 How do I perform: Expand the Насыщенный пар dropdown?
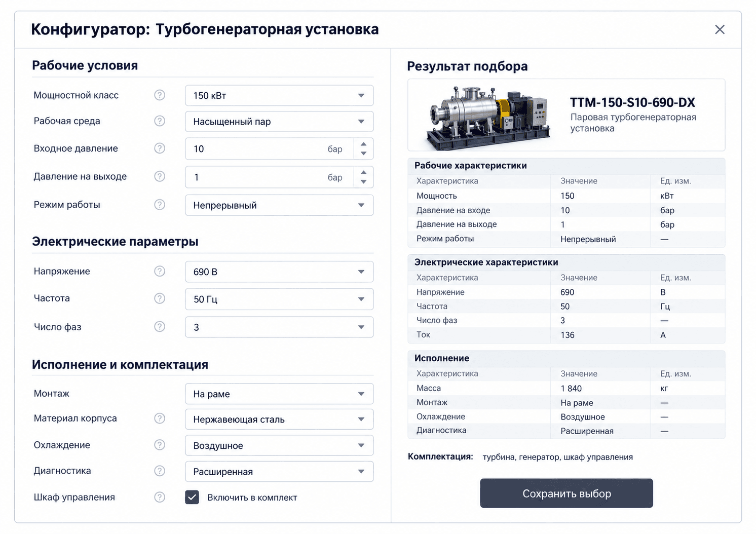coord(279,122)
